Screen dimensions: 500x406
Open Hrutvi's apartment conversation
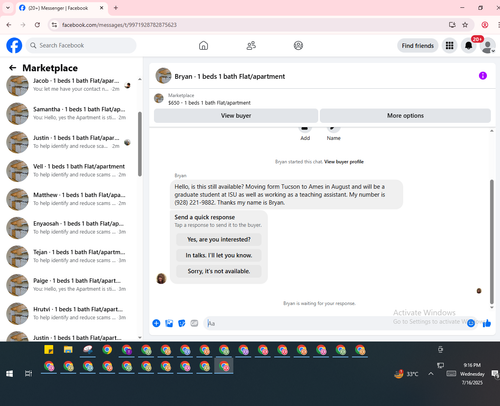click(70, 313)
